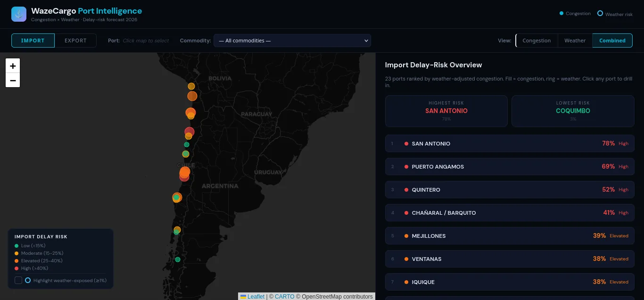Select the large red port marker west of Paraguay label

(x=190, y=132)
